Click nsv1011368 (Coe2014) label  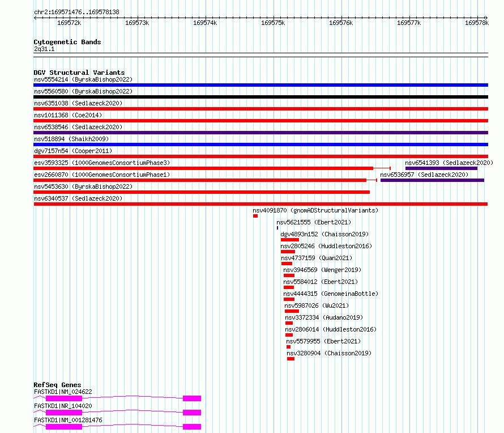(68, 115)
